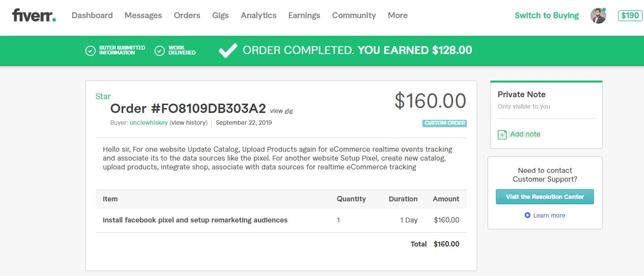
Task: Open Earnings page
Action: [304, 15]
